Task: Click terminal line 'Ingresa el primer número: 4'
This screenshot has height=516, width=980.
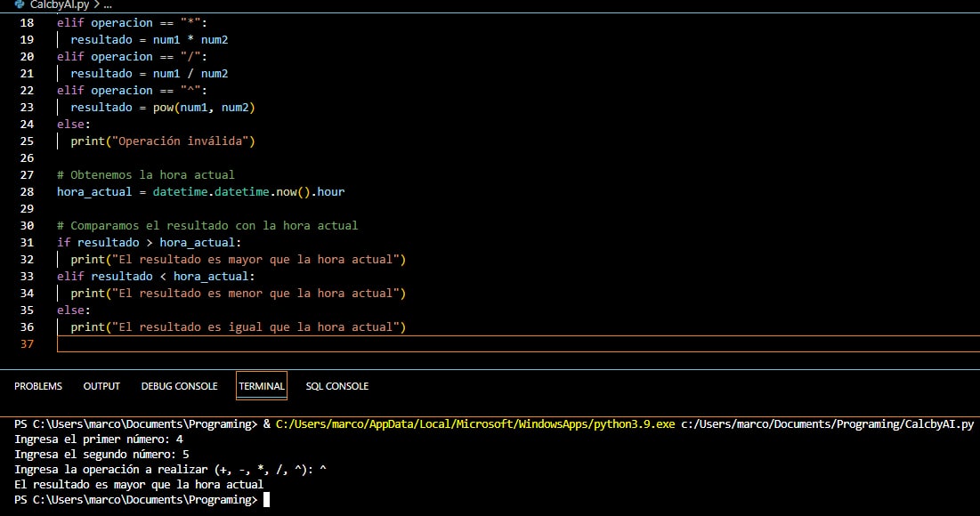Action: tap(99, 439)
